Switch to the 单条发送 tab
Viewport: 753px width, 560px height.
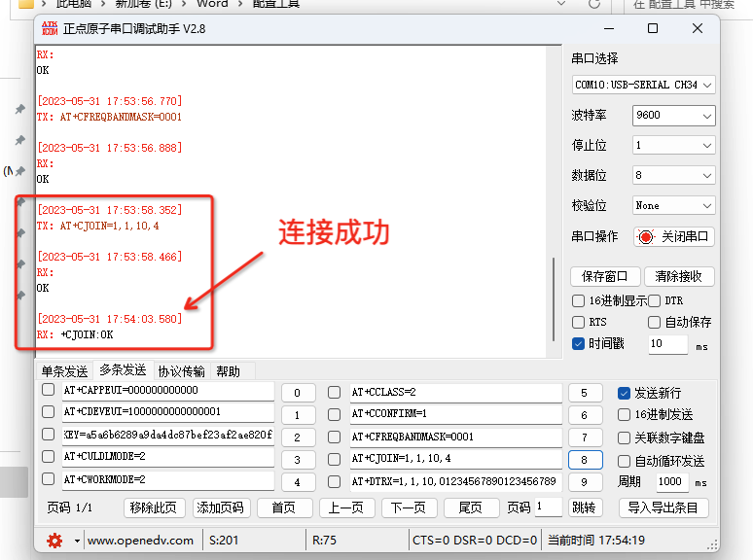tap(65, 370)
